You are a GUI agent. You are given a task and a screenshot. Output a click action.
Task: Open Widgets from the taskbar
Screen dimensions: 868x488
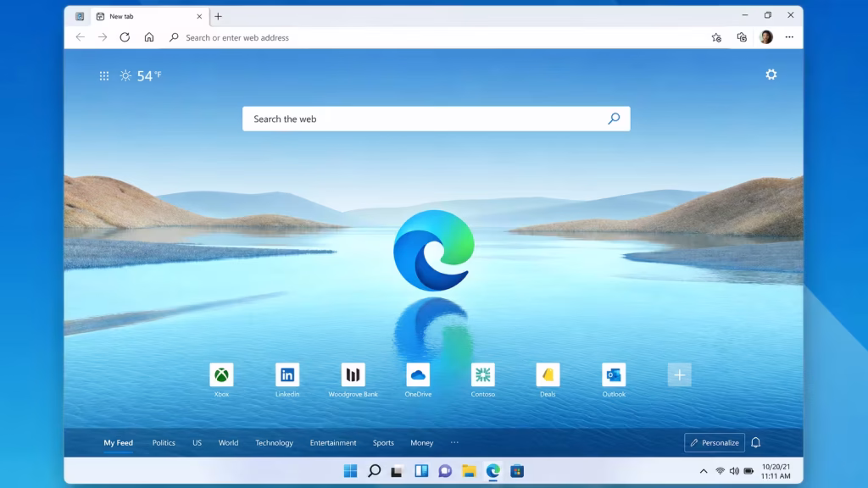[x=421, y=471]
